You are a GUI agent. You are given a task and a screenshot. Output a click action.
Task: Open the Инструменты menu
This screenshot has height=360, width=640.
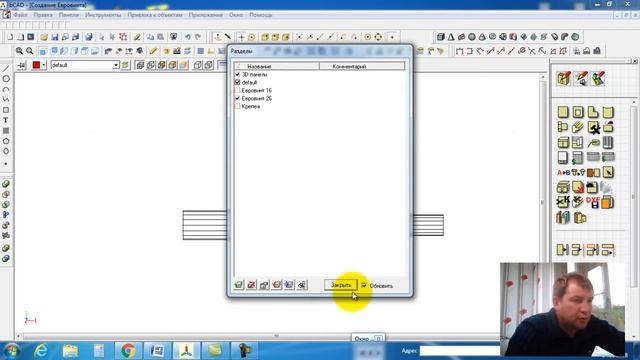103,15
